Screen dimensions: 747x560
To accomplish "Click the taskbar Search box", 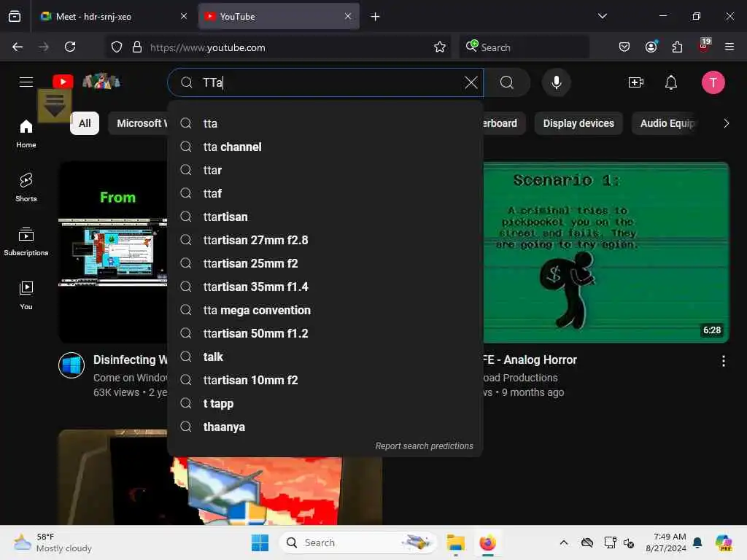I will 357,542.
